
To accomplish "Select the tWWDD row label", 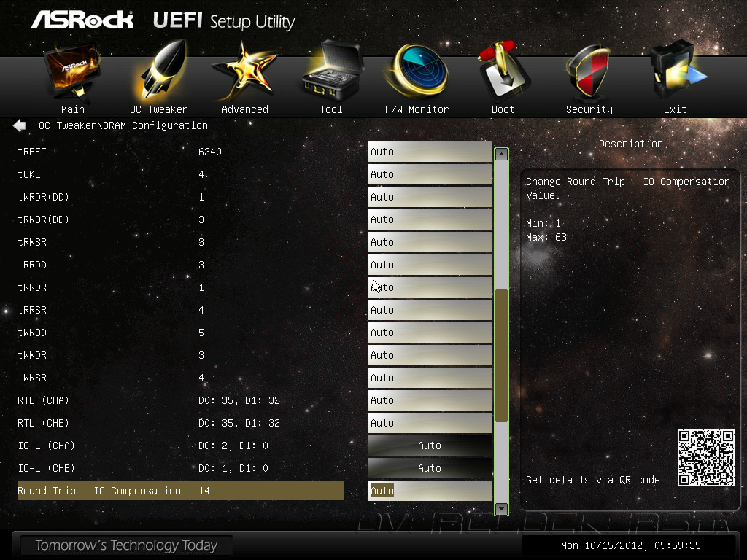I will (x=32, y=332).
